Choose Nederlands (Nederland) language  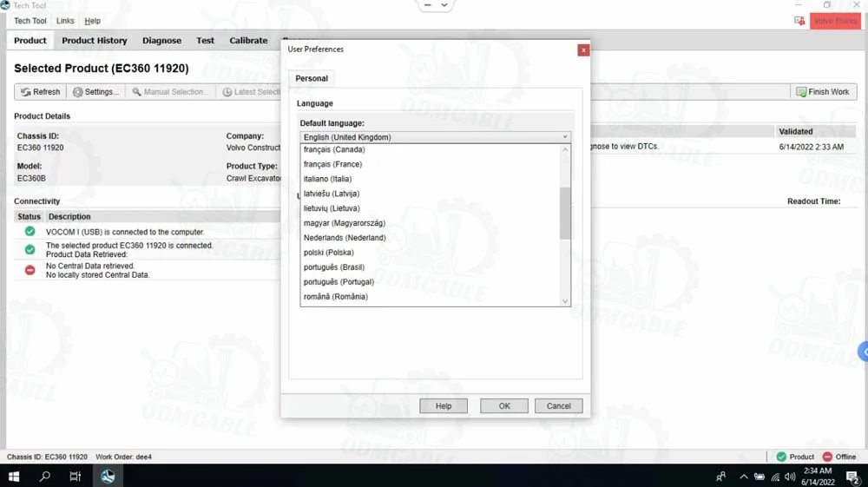click(431, 237)
